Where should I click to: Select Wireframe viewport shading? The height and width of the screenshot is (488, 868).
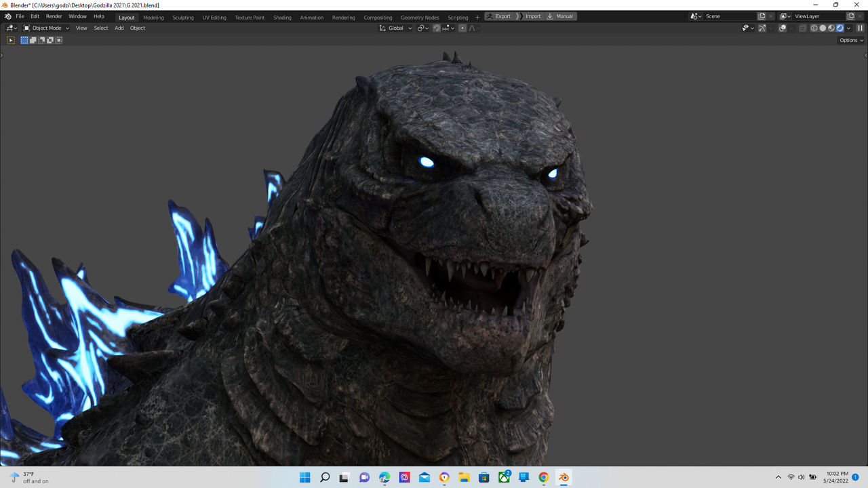point(814,28)
